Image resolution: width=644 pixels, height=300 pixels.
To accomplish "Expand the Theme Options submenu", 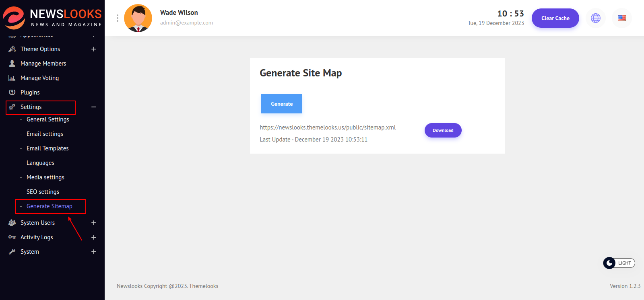I will point(94,49).
